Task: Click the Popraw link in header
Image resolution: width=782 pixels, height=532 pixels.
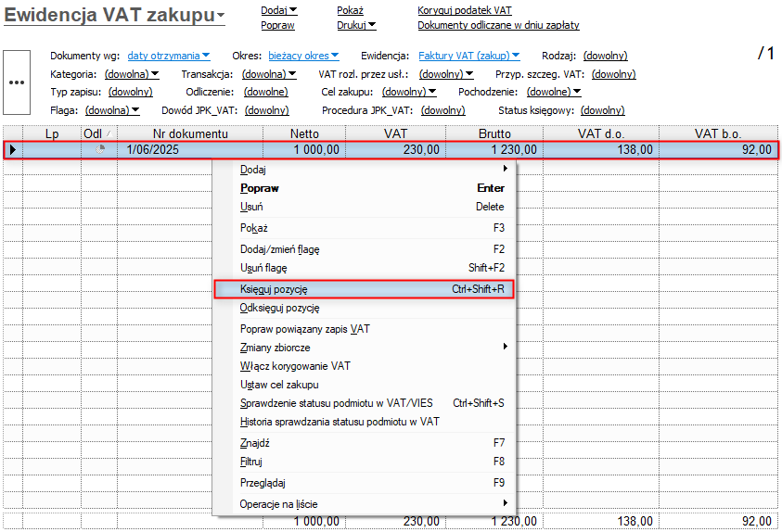Action: pos(277,25)
